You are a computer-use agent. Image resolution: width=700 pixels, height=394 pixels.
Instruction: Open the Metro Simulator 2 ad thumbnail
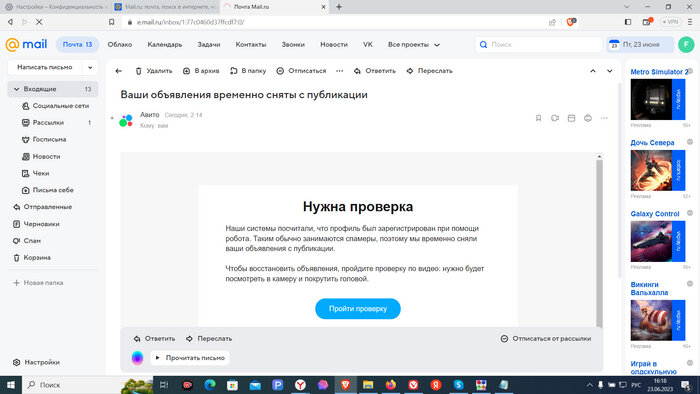(657, 100)
